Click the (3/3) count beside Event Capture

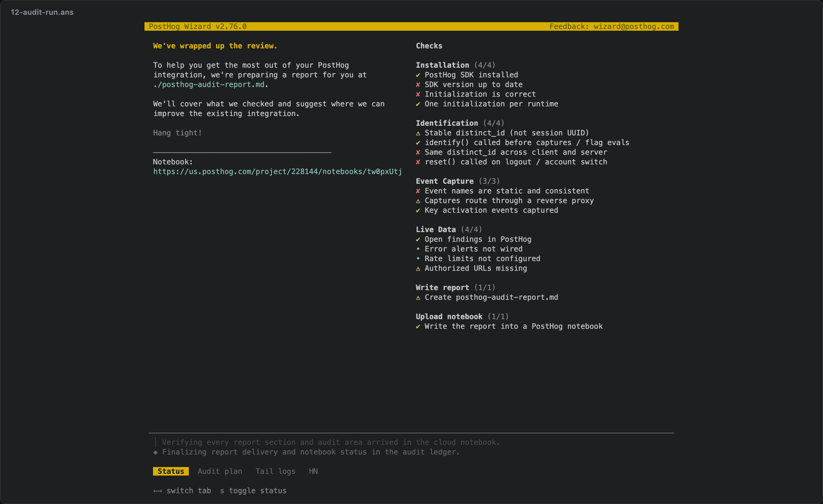[489, 181]
